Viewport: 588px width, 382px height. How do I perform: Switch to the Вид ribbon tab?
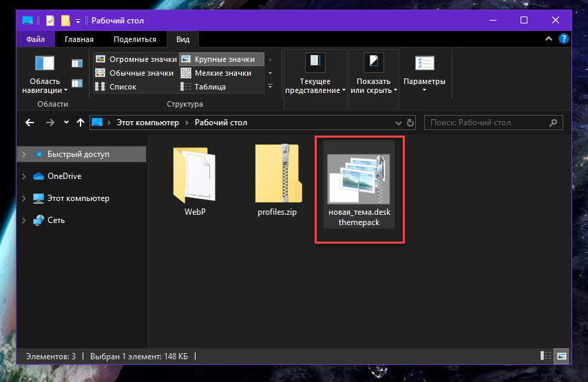[x=182, y=39]
